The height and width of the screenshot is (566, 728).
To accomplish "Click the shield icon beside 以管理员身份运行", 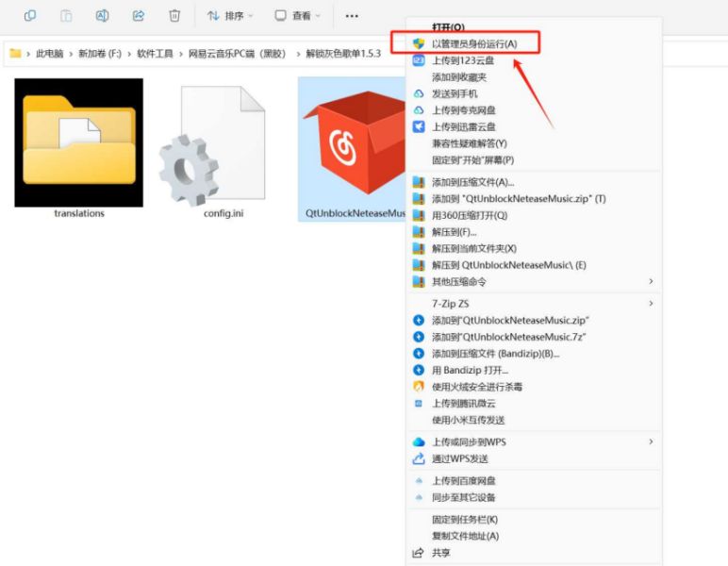I will click(x=419, y=43).
